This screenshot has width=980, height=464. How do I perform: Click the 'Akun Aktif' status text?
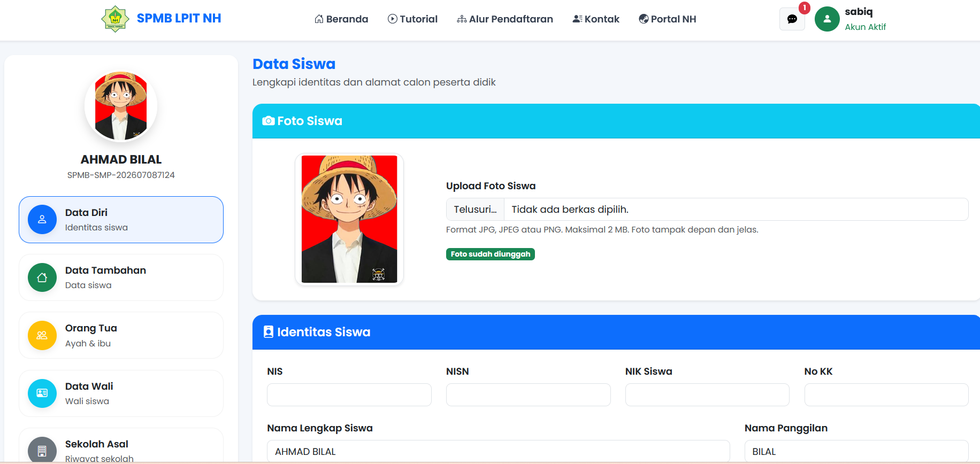865,27
